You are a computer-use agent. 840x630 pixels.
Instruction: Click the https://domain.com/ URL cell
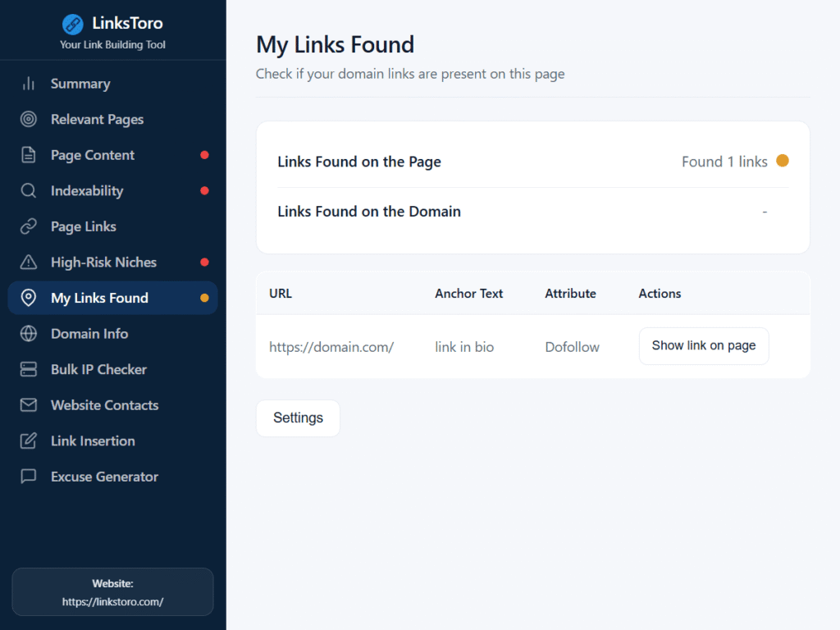click(331, 347)
